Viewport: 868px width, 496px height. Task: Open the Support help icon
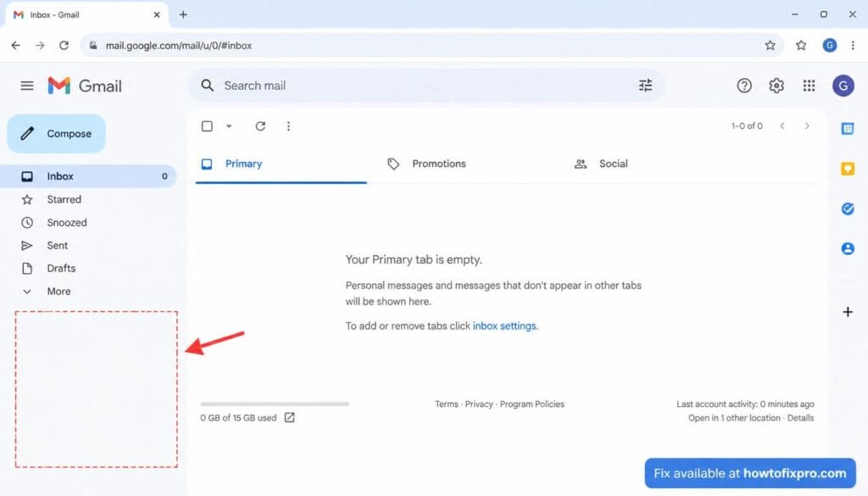pos(744,86)
